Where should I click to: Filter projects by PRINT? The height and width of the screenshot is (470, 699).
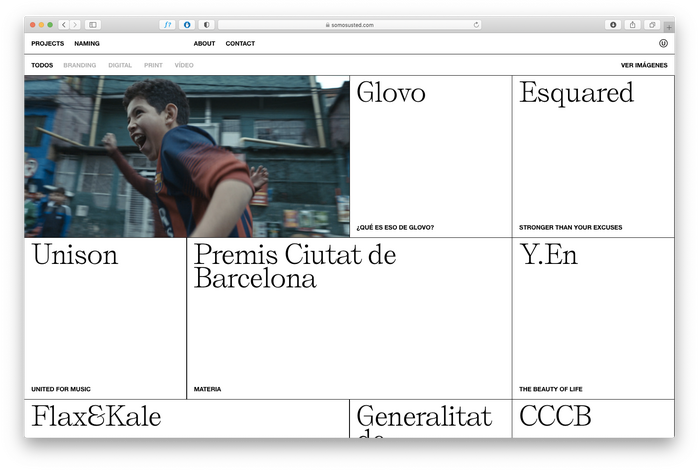(x=153, y=65)
